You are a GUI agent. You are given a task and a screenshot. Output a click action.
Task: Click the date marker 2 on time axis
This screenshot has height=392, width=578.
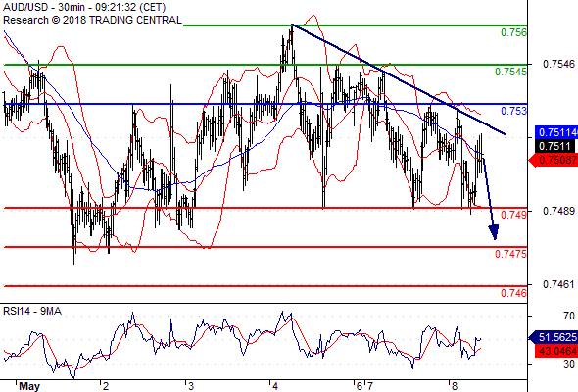tap(106, 386)
